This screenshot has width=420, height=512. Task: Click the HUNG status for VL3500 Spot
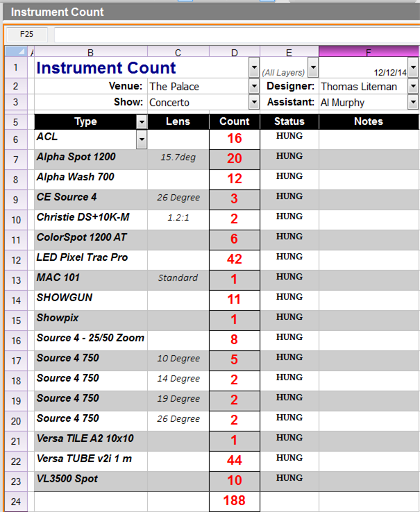click(289, 478)
